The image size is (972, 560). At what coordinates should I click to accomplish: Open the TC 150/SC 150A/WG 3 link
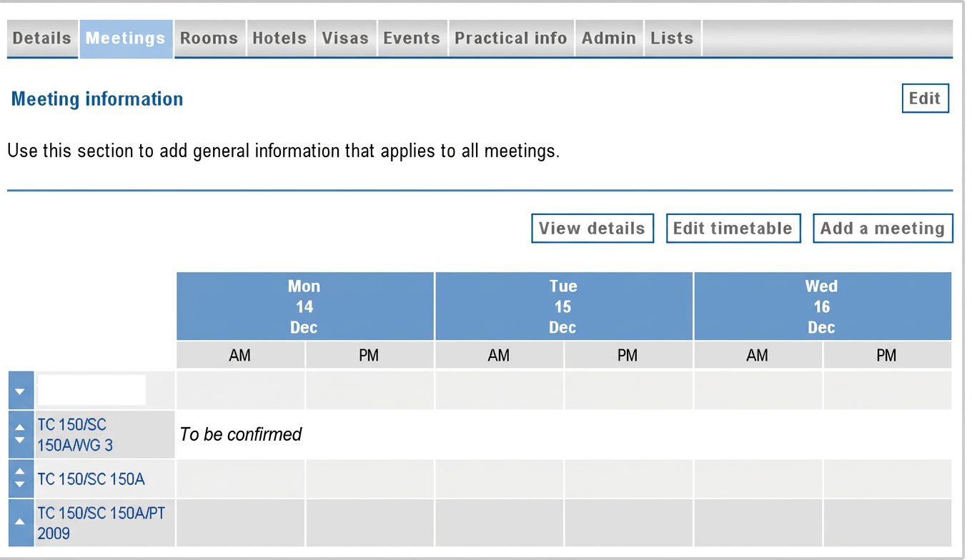coord(75,435)
